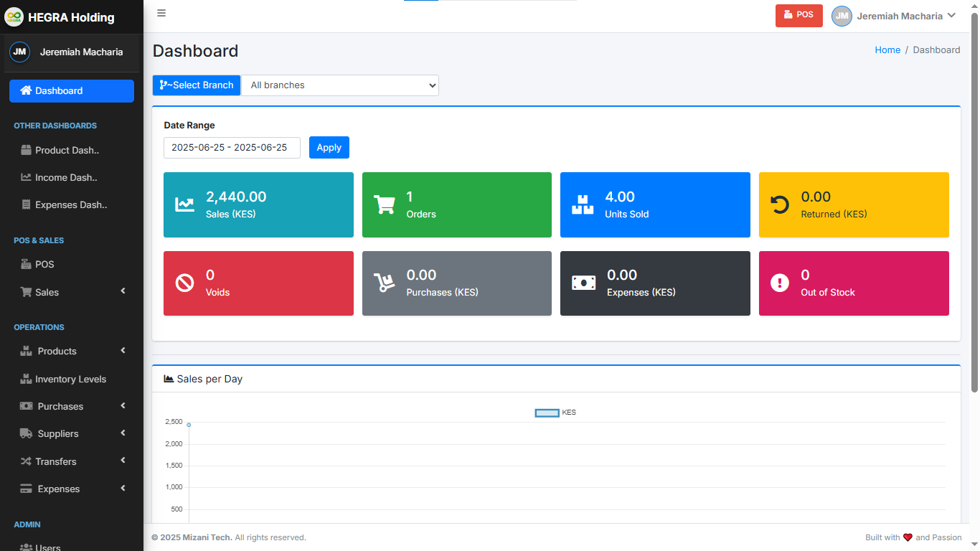980x551 pixels.
Task: Click the Apply button for date range
Action: pos(329,147)
